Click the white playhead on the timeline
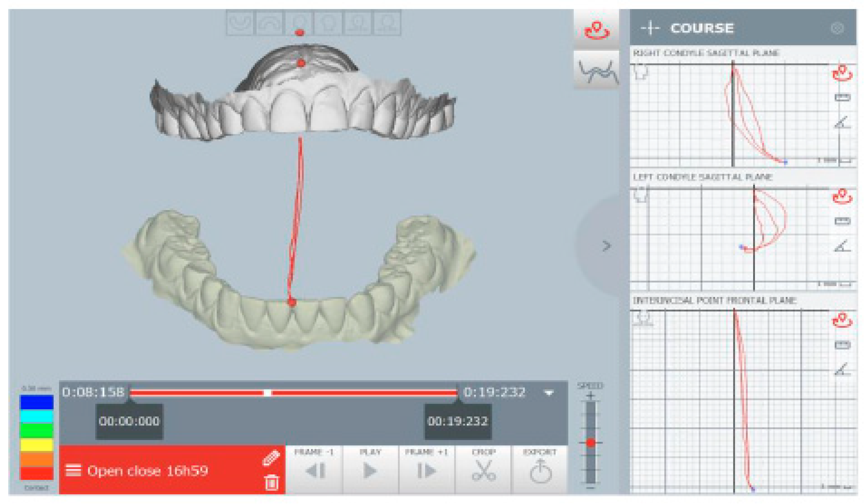Screen dimensions: 867x504 pyautogui.click(x=267, y=393)
